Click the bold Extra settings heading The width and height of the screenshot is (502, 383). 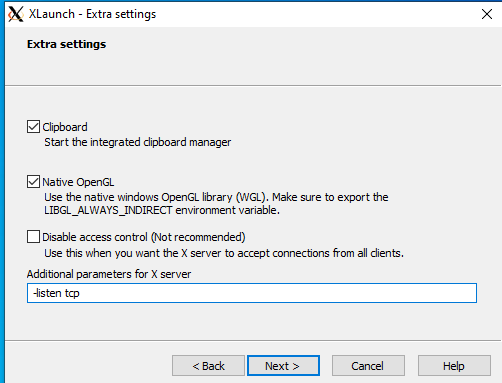click(x=66, y=44)
